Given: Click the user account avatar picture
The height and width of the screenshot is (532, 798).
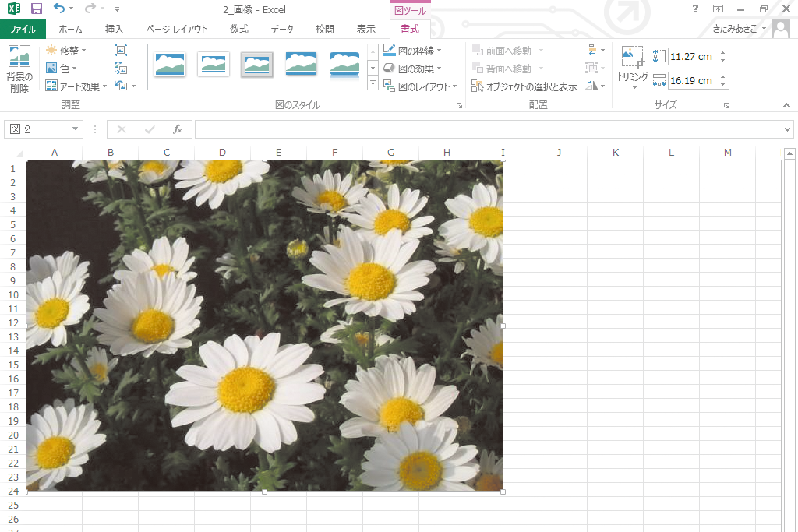Looking at the screenshot, I should click(781, 29).
